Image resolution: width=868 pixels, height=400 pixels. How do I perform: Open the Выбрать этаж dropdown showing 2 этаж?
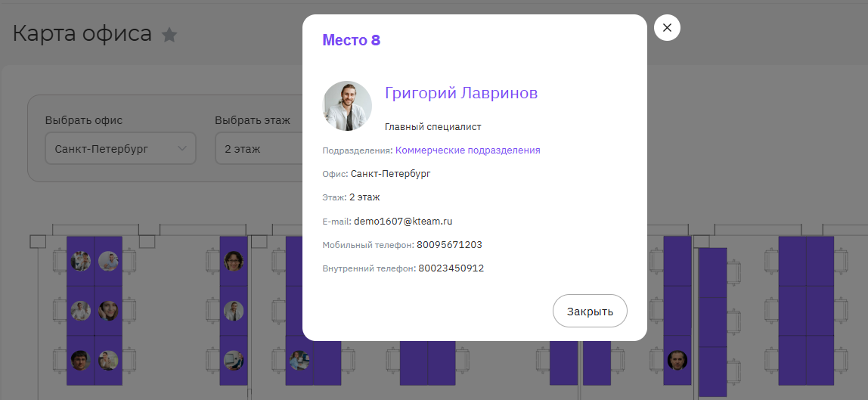tap(259, 148)
